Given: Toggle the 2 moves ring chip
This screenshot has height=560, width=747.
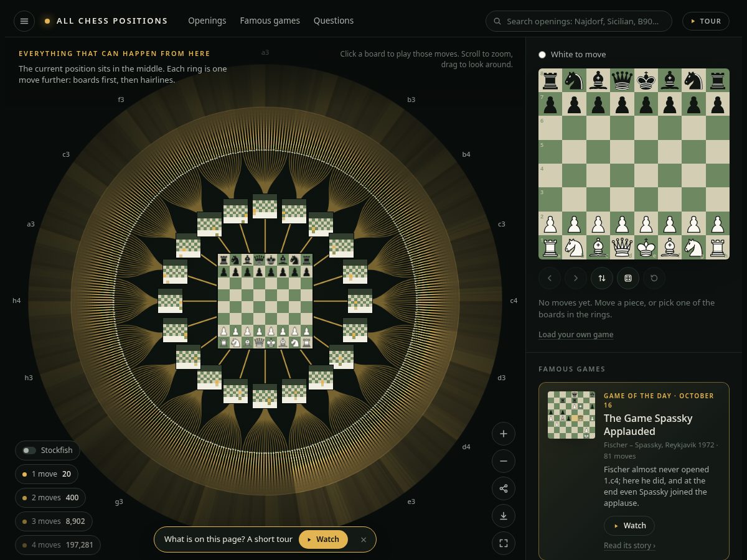Looking at the screenshot, I should point(51,498).
